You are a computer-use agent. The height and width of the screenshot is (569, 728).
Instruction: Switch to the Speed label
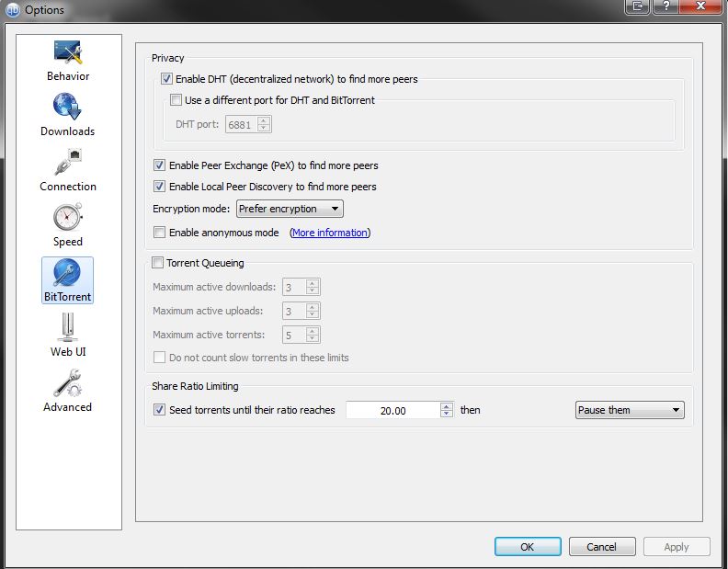pyautogui.click(x=68, y=242)
